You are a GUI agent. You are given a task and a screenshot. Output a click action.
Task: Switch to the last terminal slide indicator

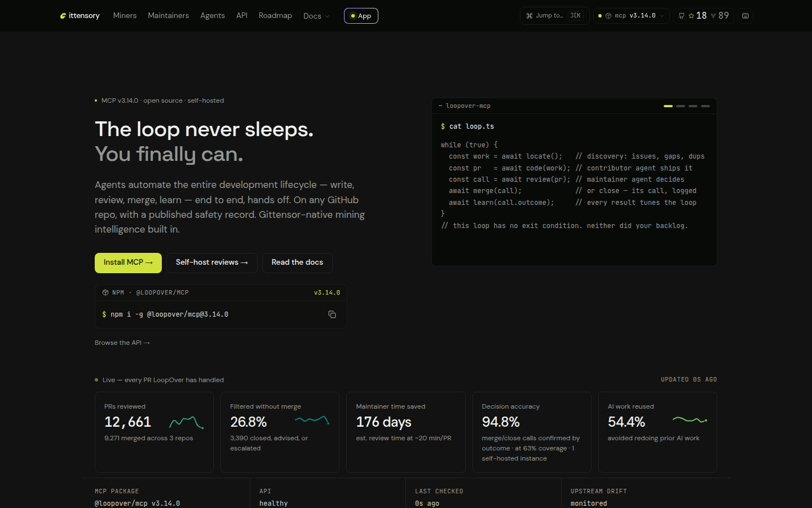tap(705, 106)
